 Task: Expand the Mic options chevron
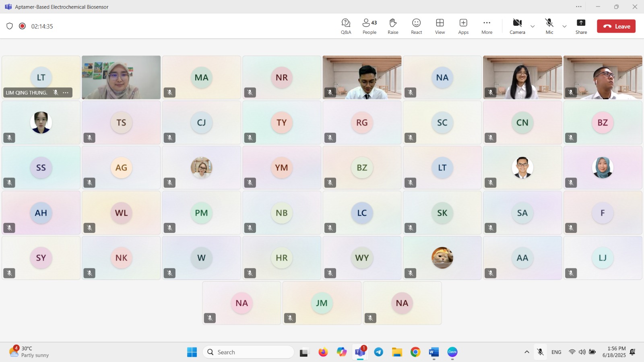click(564, 27)
